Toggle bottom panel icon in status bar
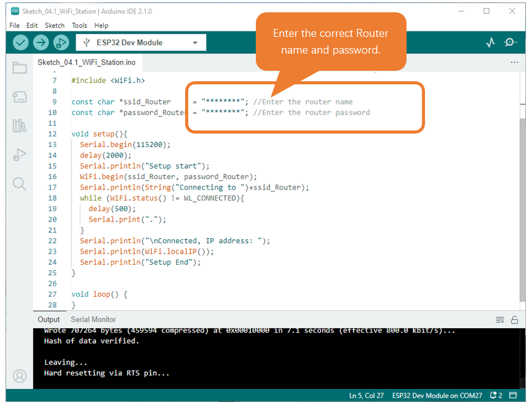This screenshot has width=532, height=405. [x=513, y=395]
